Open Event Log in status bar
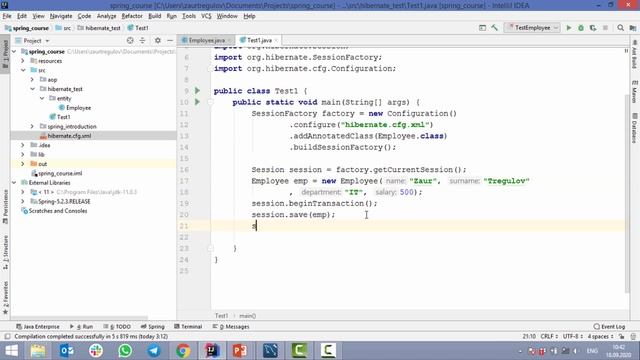Image resolution: width=640 pixels, height=360 pixels. [609, 327]
